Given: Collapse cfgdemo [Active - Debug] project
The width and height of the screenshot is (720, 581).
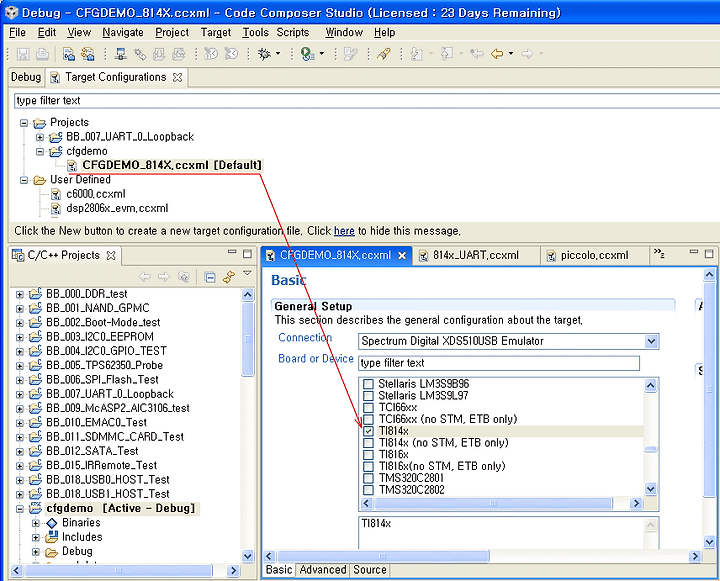Looking at the screenshot, I should pos(20,509).
